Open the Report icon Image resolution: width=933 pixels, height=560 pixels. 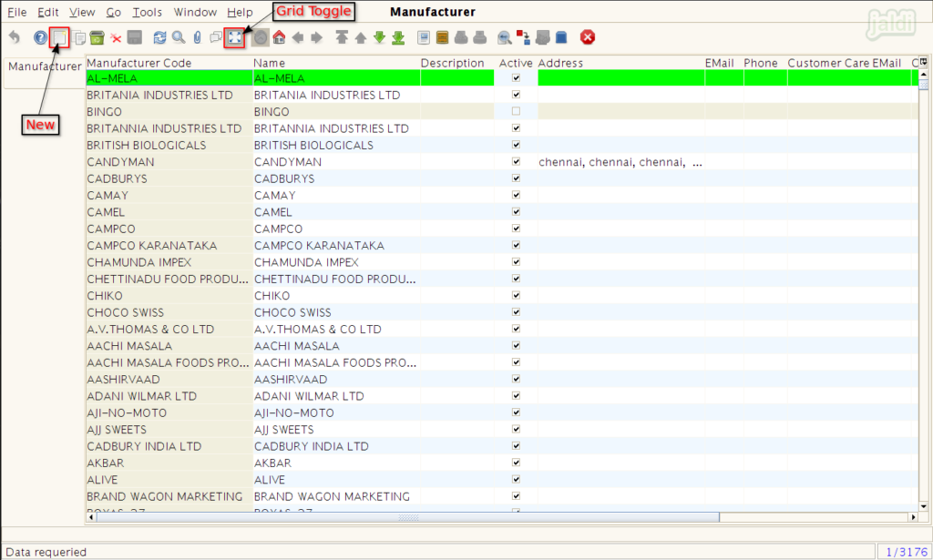click(424, 37)
